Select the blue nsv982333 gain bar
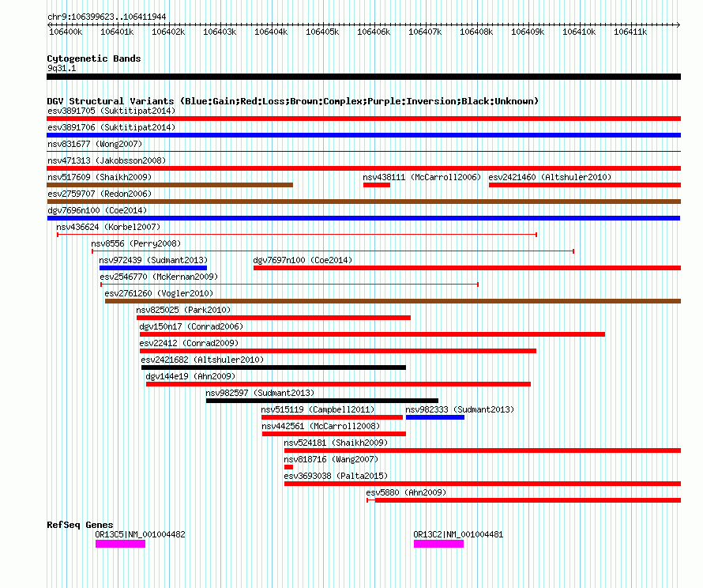The width and height of the screenshot is (703, 588). 435,417
